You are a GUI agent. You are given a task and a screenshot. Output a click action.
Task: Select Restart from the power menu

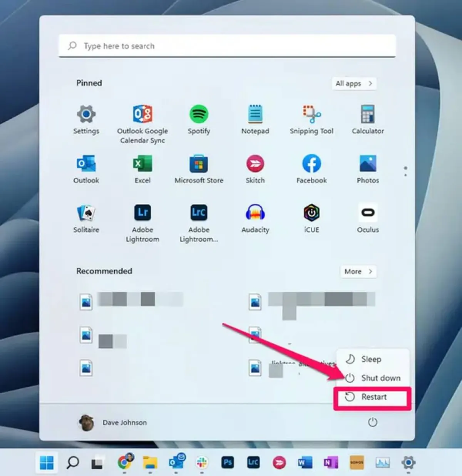coord(372,397)
